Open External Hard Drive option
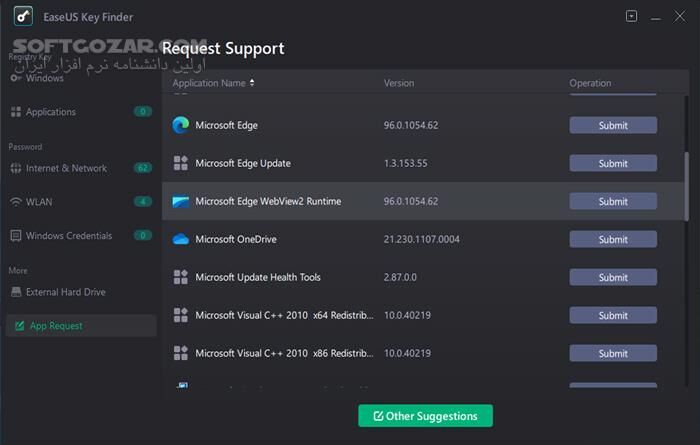Viewport: 700px width, 445px height. tap(65, 292)
